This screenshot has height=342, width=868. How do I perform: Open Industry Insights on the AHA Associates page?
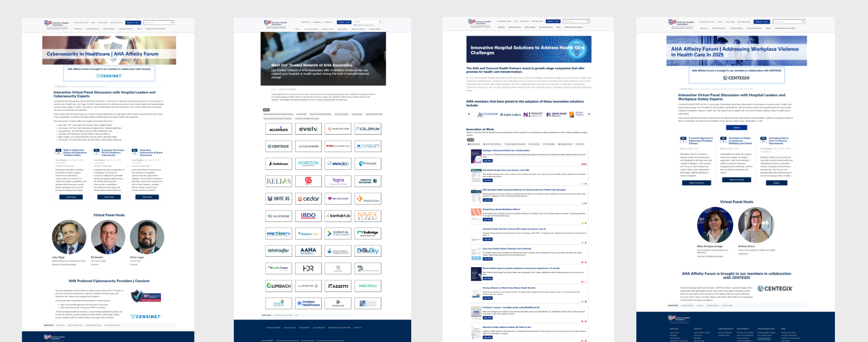[x=375, y=29]
